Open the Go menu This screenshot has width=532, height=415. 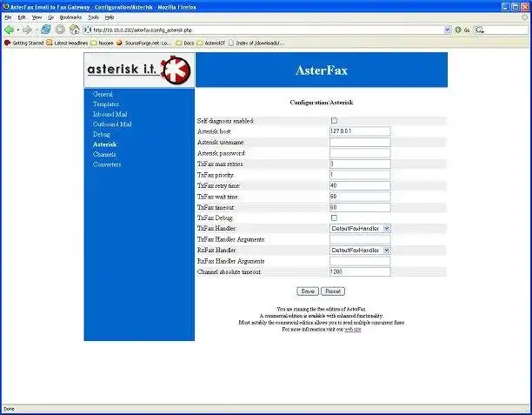click(x=51, y=17)
